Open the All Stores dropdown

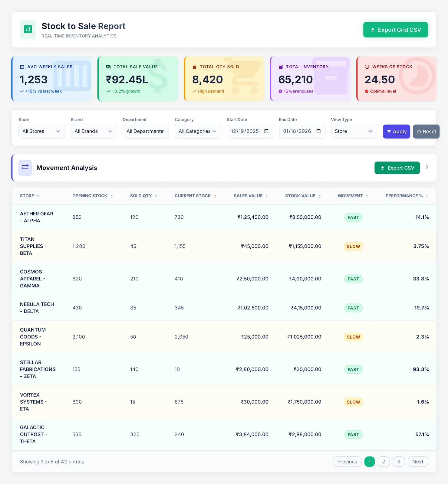click(x=41, y=131)
